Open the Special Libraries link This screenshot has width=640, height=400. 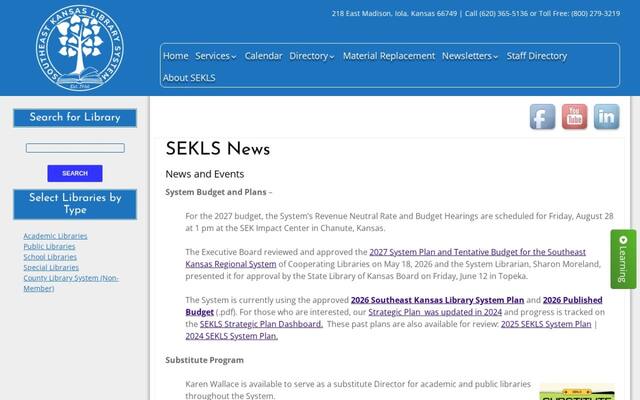point(51,267)
